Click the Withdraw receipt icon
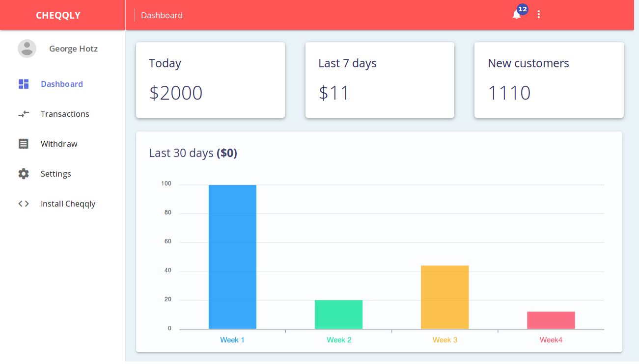639x364 pixels. pos(23,144)
